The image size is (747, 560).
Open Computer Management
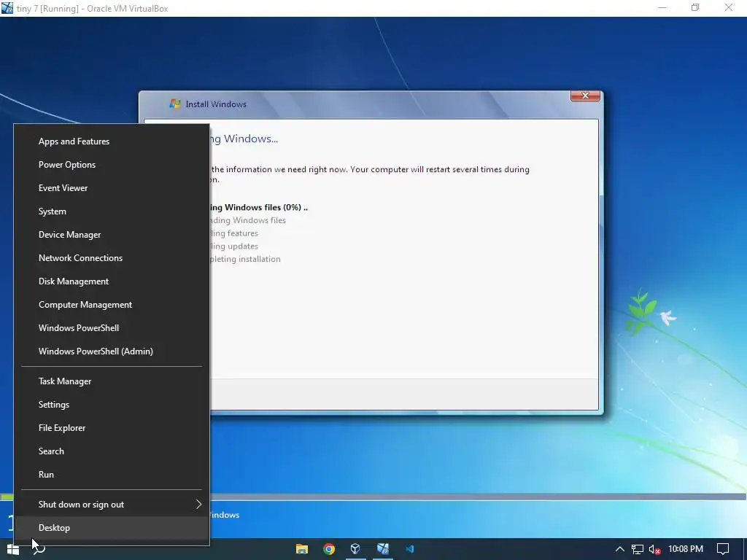112,305
